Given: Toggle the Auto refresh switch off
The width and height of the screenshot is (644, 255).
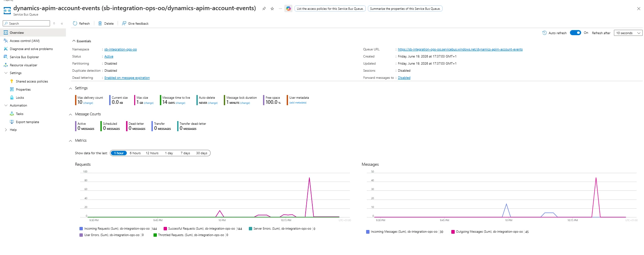Looking at the screenshot, I should [575, 33].
